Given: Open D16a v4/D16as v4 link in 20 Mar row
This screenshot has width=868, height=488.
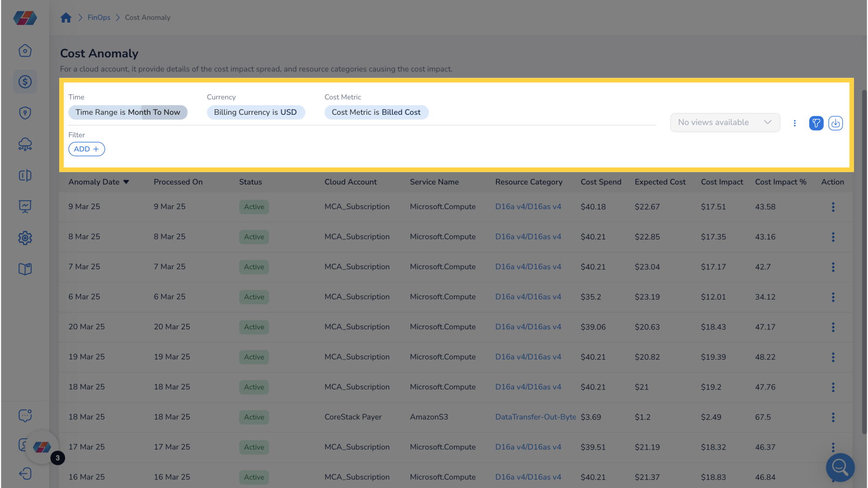Looking at the screenshot, I should point(528,327).
